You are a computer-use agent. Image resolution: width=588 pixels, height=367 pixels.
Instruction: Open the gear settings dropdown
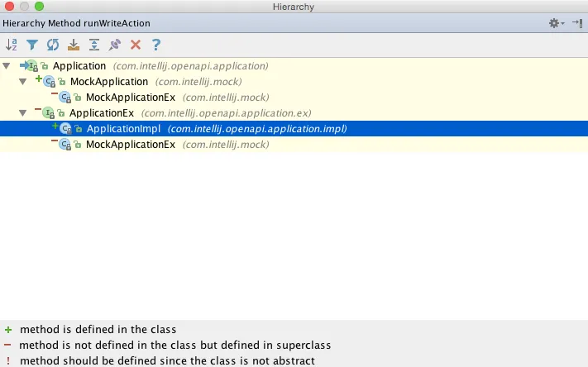pos(557,23)
